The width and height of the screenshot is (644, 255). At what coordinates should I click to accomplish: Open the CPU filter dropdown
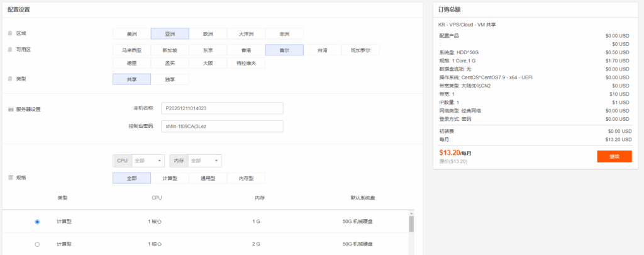pos(148,161)
